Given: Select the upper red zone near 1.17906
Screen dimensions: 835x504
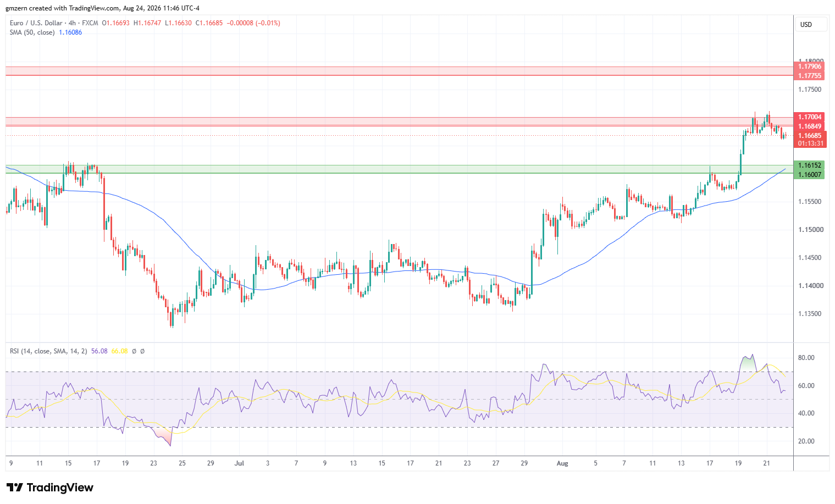Looking at the screenshot, I should tap(400, 71).
